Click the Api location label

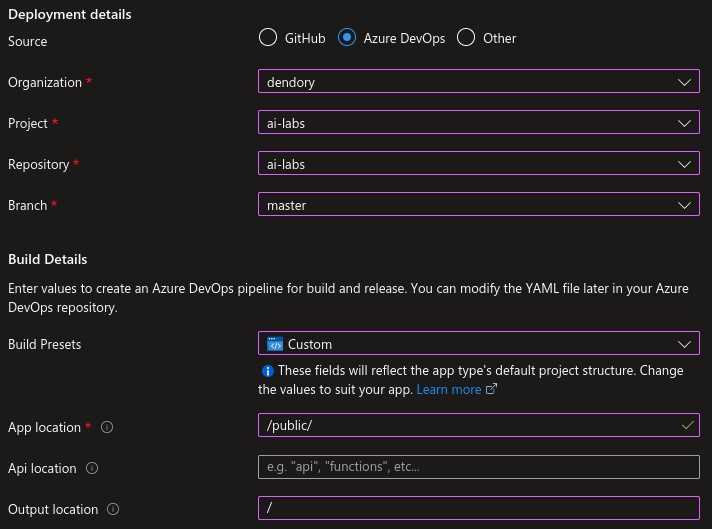42,468
